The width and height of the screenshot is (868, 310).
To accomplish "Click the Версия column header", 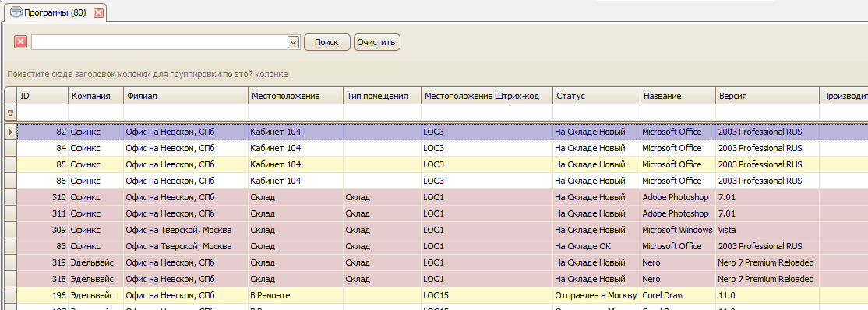I will tap(767, 96).
